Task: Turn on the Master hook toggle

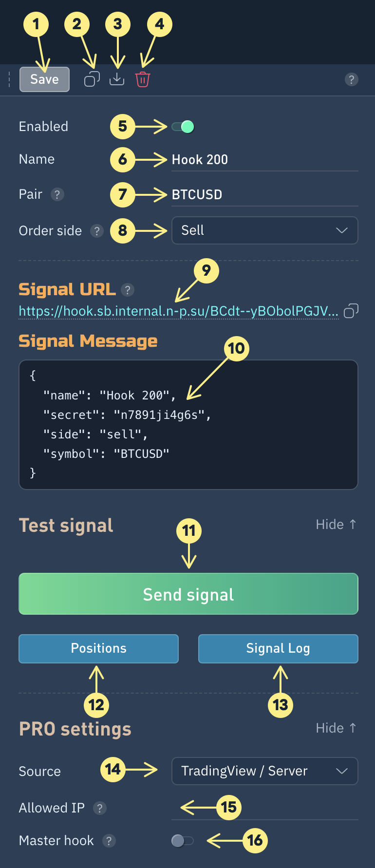Action: [x=182, y=841]
